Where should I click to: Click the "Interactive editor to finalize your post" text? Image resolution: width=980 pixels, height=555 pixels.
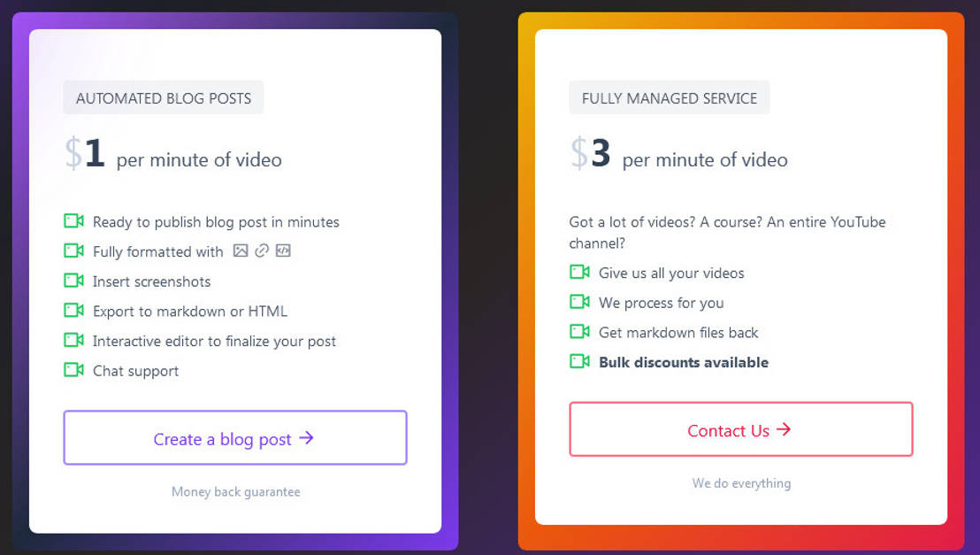[214, 341]
